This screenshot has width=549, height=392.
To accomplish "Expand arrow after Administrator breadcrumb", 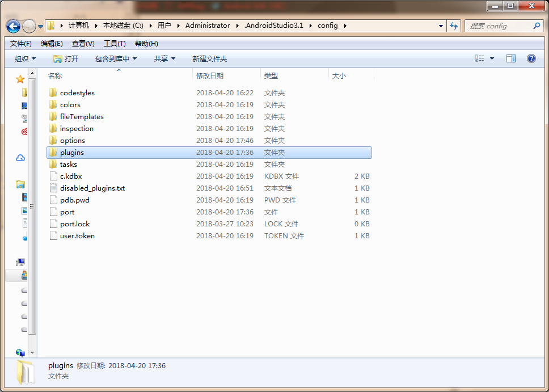I will (238, 26).
